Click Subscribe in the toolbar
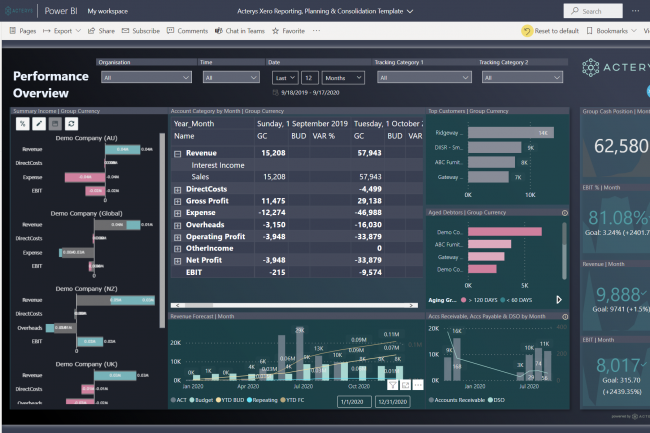650x433 pixels. pyautogui.click(x=141, y=31)
